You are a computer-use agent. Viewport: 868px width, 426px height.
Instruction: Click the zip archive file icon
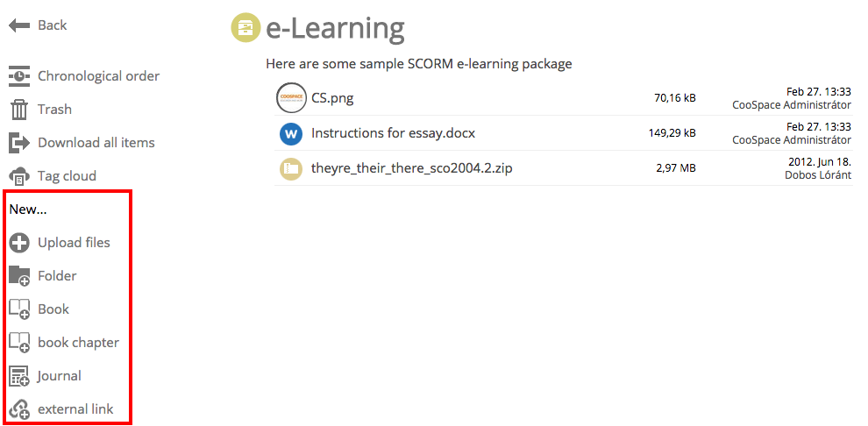[x=291, y=168]
